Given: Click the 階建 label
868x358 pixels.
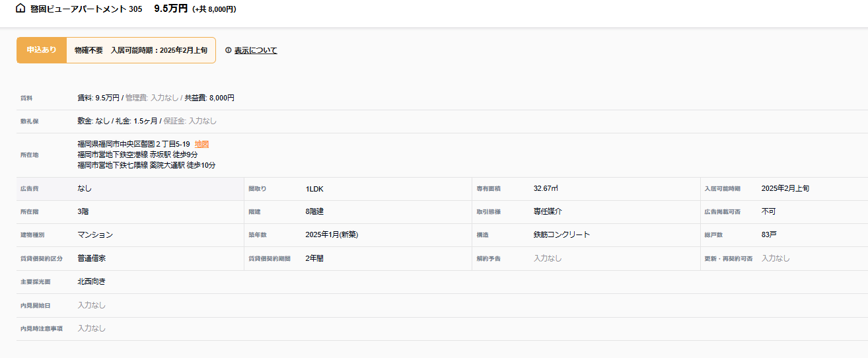Looking at the screenshot, I should pyautogui.click(x=254, y=212).
